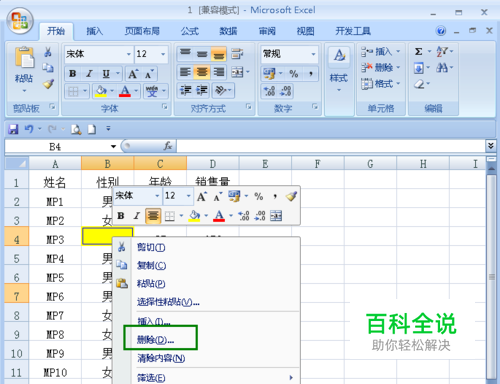The image size is (500, 384).
Task: Click Increase Indent icon
Action: [202, 90]
